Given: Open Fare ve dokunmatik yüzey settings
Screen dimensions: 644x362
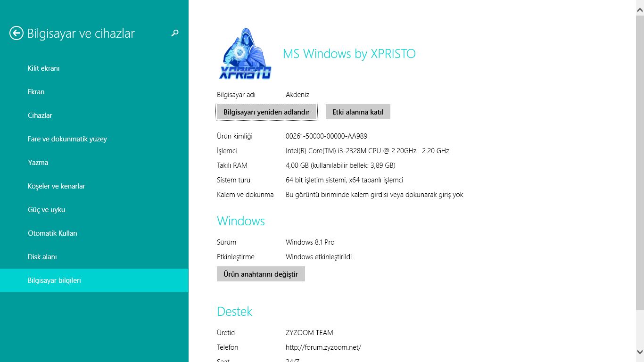Looking at the screenshot, I should point(94,139).
